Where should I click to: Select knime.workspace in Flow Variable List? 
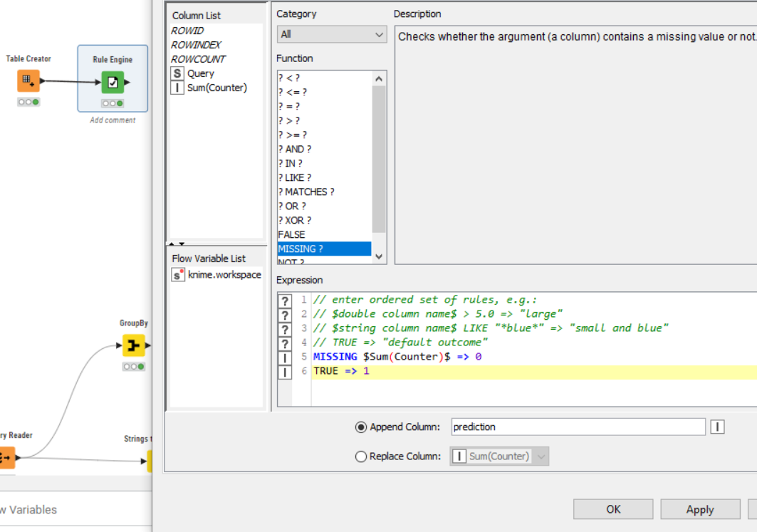pyautogui.click(x=224, y=275)
